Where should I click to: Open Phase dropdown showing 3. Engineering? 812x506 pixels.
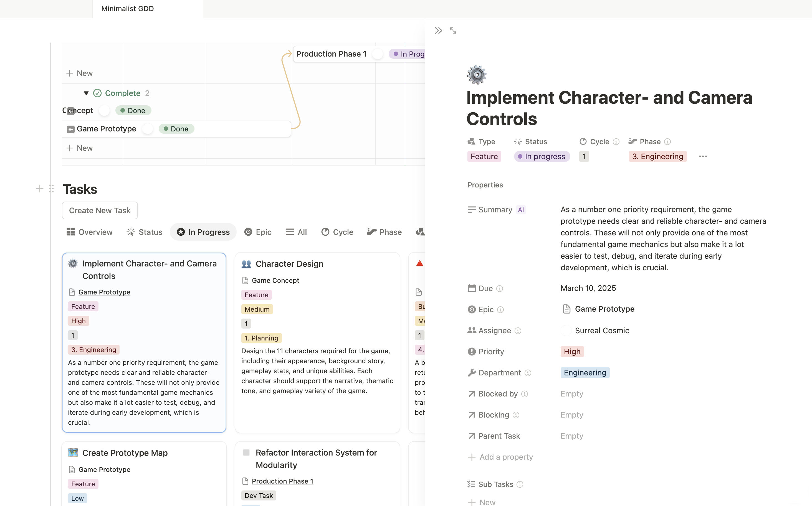tap(657, 156)
